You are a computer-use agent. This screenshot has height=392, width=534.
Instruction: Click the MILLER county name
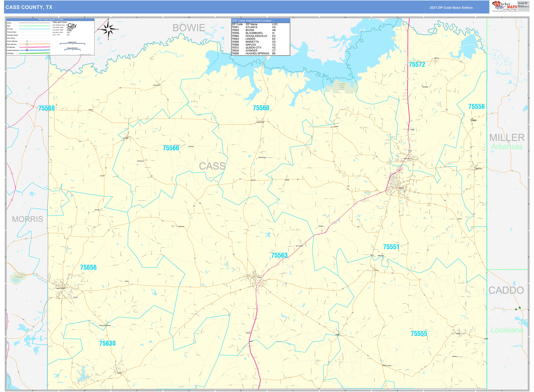[507, 138]
